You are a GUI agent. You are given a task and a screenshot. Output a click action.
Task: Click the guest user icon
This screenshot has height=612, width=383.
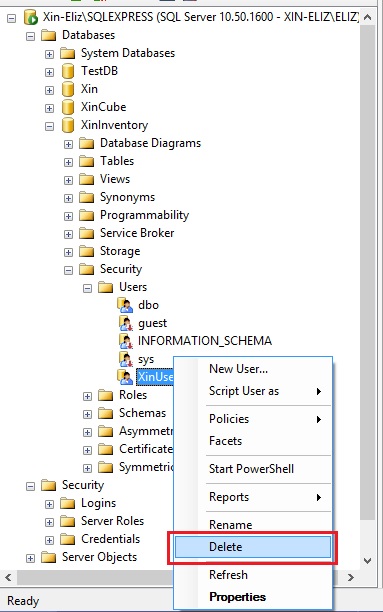(x=125, y=323)
